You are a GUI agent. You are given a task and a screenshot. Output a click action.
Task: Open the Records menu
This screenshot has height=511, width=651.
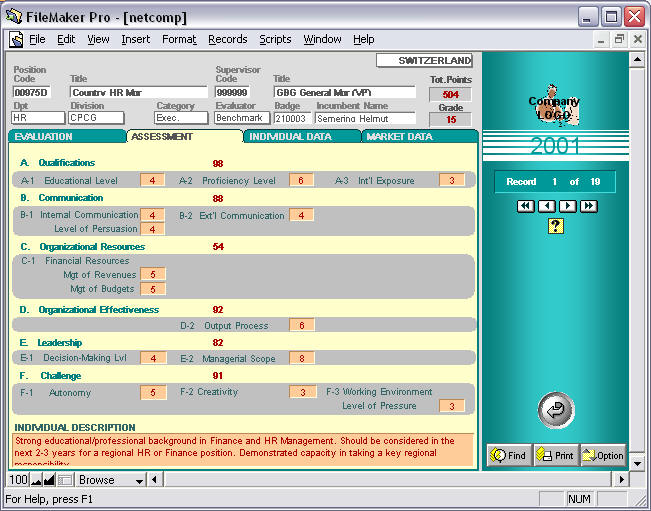click(x=227, y=39)
